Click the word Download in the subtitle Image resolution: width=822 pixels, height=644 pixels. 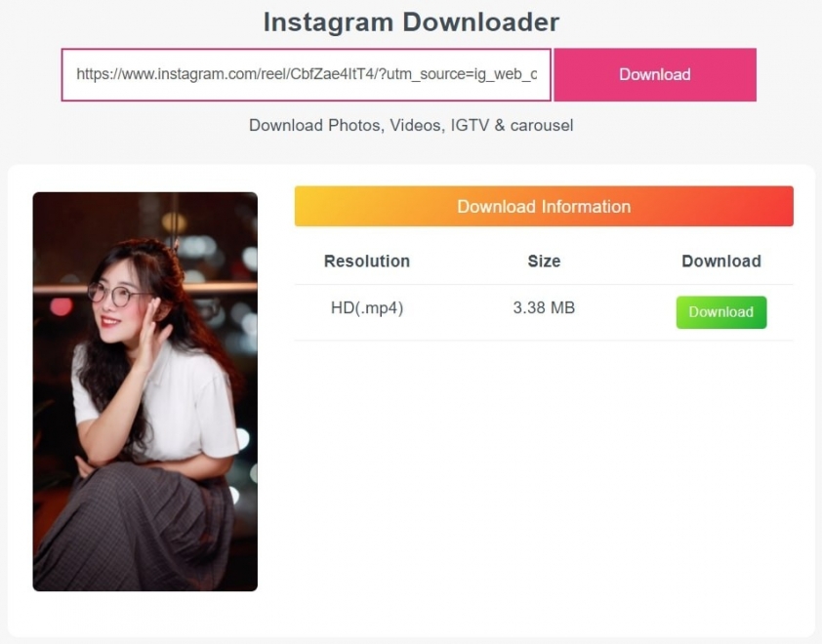pyautogui.click(x=285, y=126)
